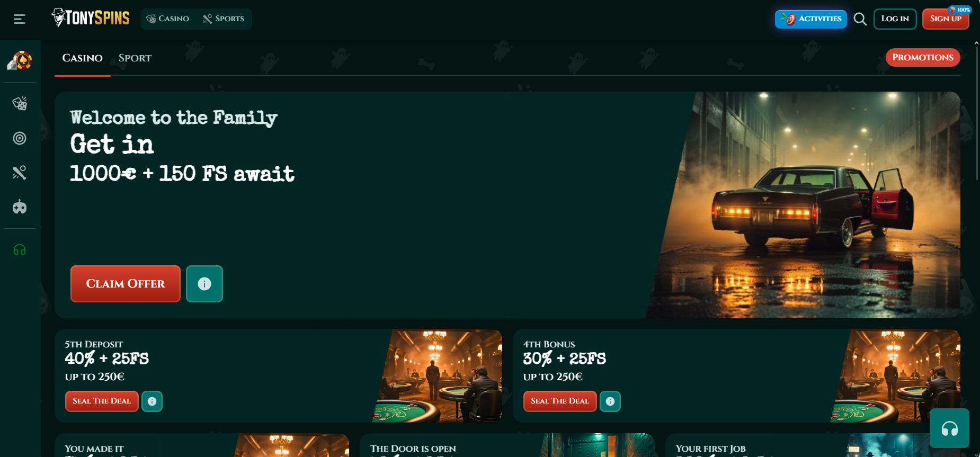
Task: Click the Log In button
Action: (895, 19)
